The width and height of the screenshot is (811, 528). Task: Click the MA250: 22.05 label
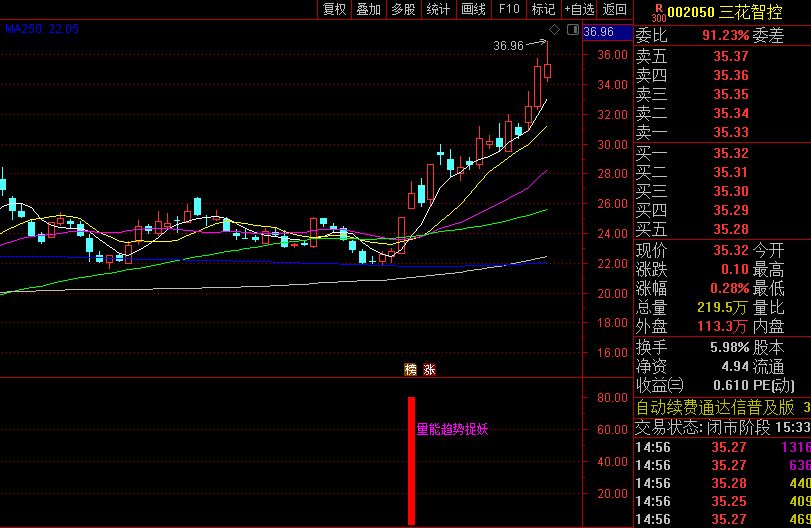(x=42, y=29)
